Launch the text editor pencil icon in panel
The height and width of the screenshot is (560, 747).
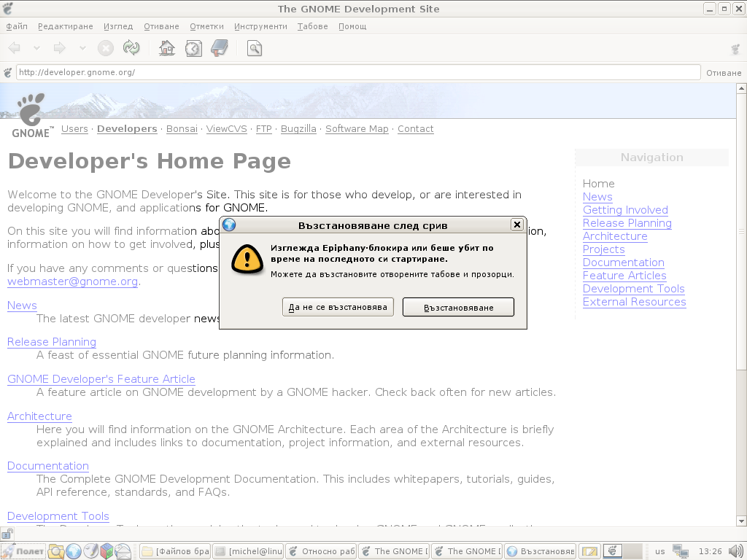coord(90,551)
